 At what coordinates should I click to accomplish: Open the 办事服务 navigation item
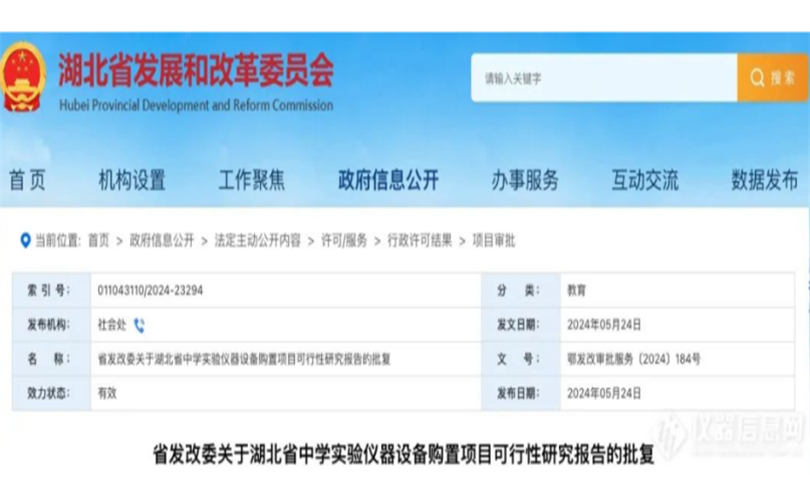525,180
